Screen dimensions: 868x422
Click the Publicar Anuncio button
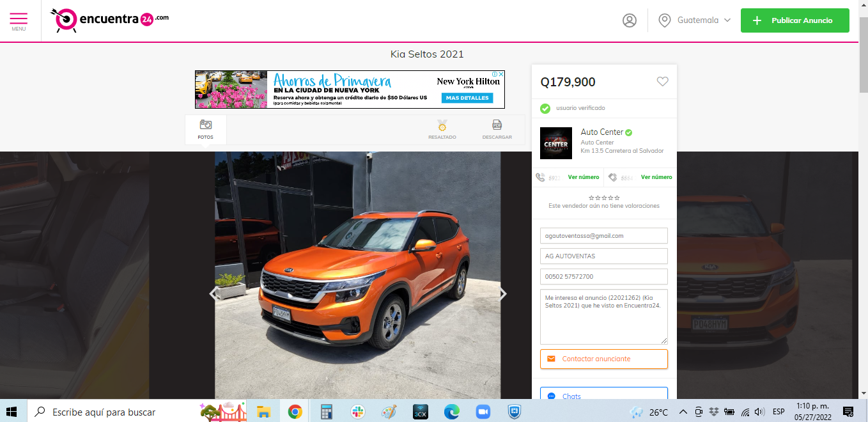click(x=794, y=20)
